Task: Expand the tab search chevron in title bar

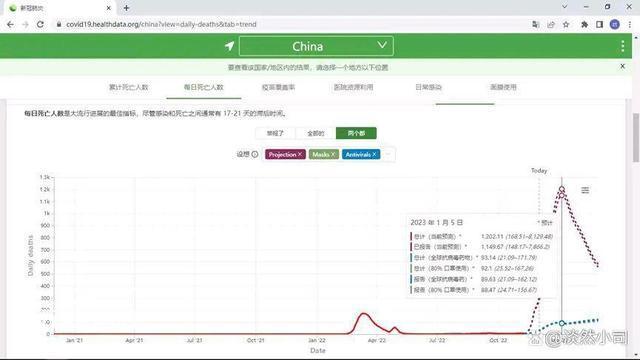Action: tap(564, 7)
